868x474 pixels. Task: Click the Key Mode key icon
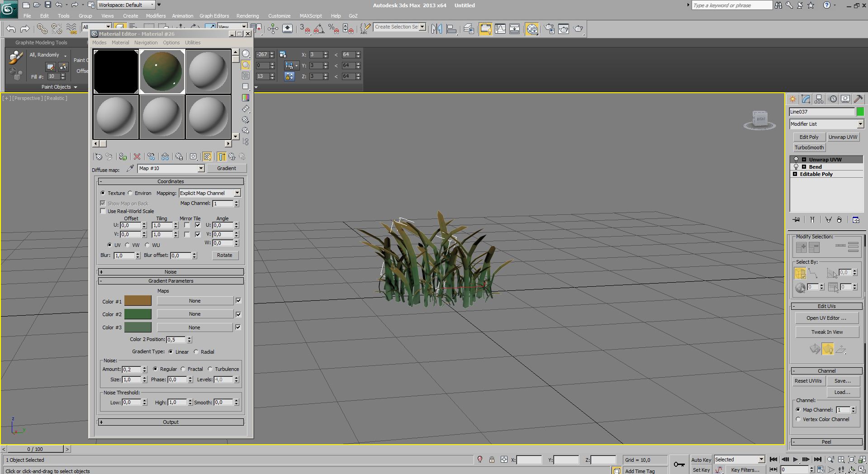click(x=679, y=464)
